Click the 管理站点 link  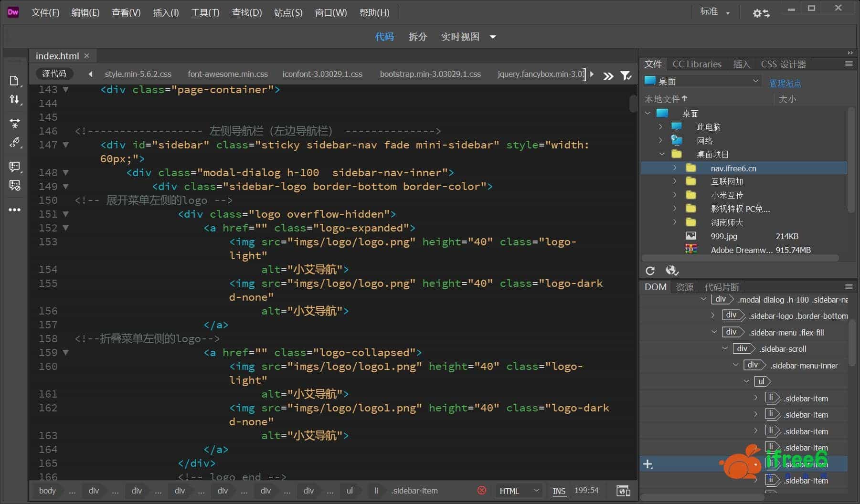[785, 83]
